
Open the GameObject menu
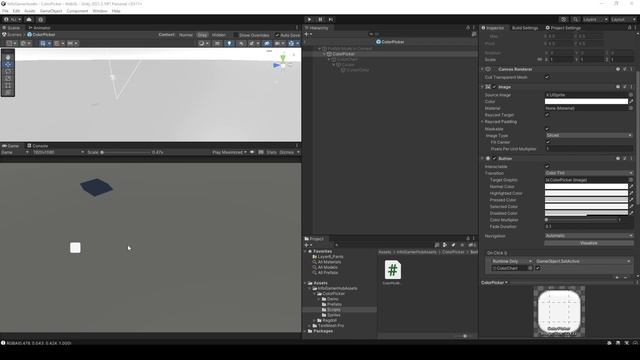tap(51, 11)
